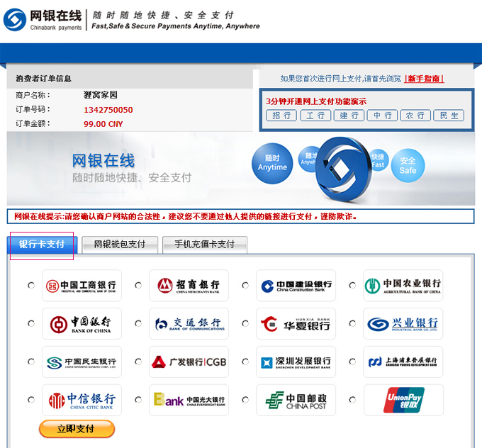Switch to the 网银钱包支付 tab
This screenshot has height=448, width=482.
tap(120, 245)
